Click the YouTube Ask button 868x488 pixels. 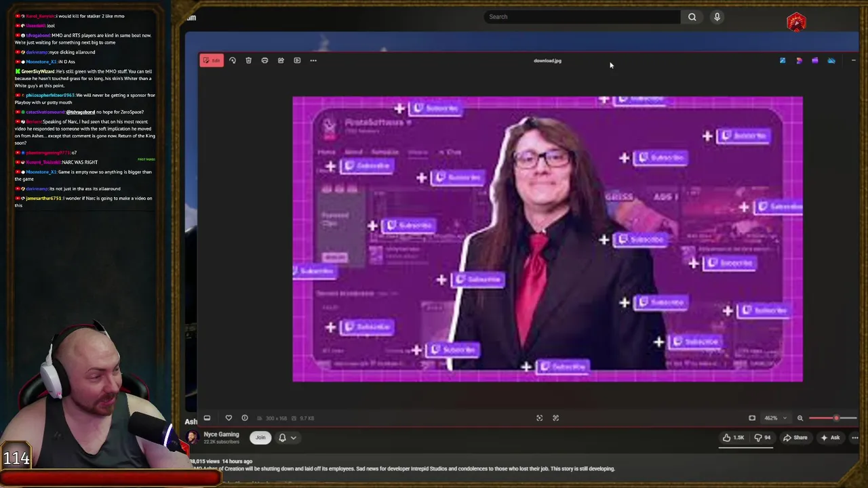(x=830, y=438)
